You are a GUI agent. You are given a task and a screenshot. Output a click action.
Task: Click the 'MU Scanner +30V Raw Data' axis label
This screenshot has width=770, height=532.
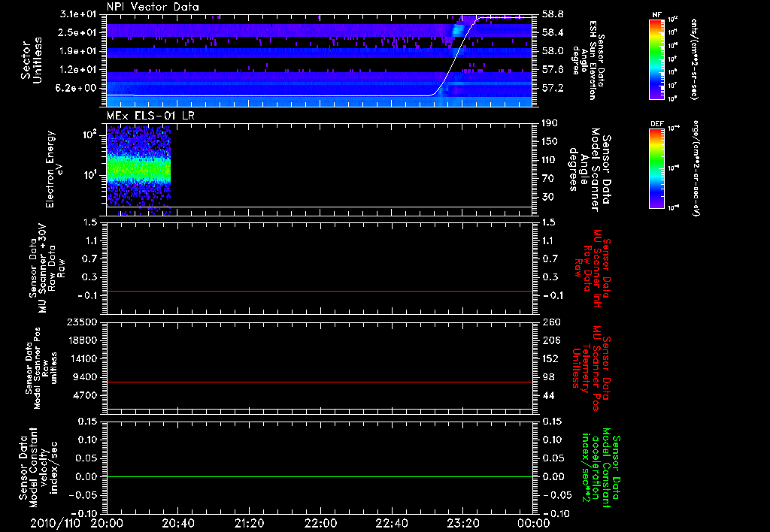point(46,268)
